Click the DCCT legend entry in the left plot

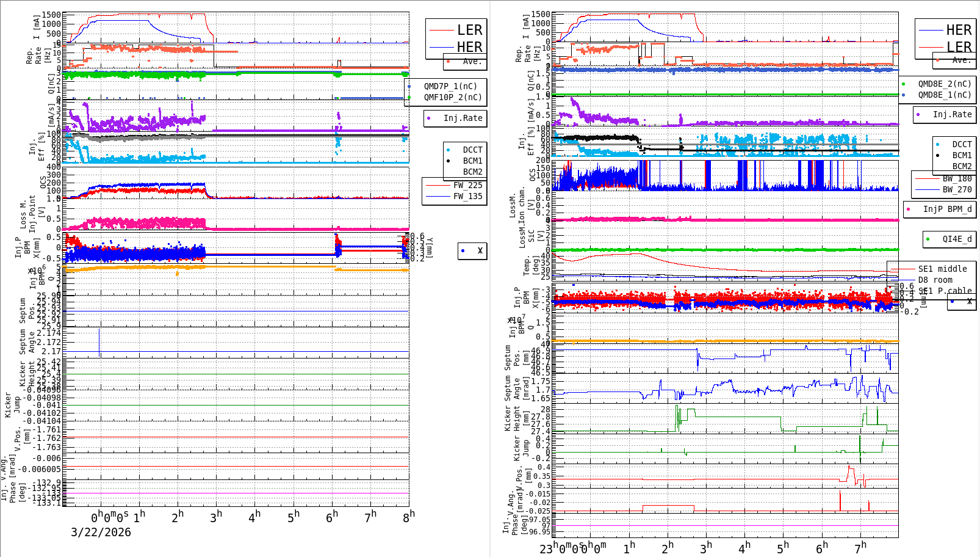click(472, 150)
